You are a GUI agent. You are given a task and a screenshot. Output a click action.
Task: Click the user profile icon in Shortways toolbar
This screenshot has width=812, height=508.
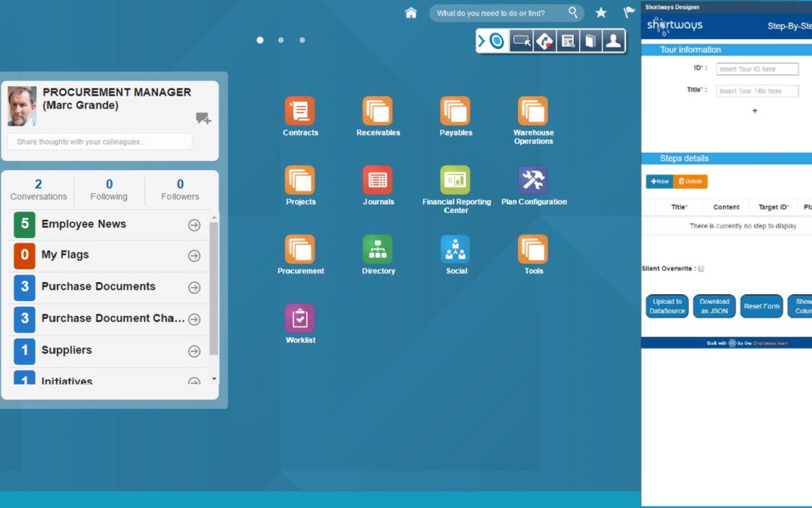tap(614, 41)
